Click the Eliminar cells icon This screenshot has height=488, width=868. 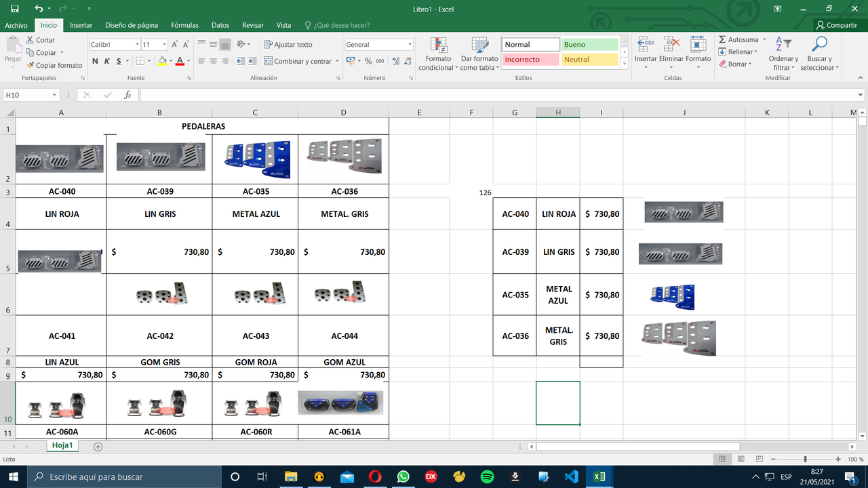pyautogui.click(x=671, y=45)
